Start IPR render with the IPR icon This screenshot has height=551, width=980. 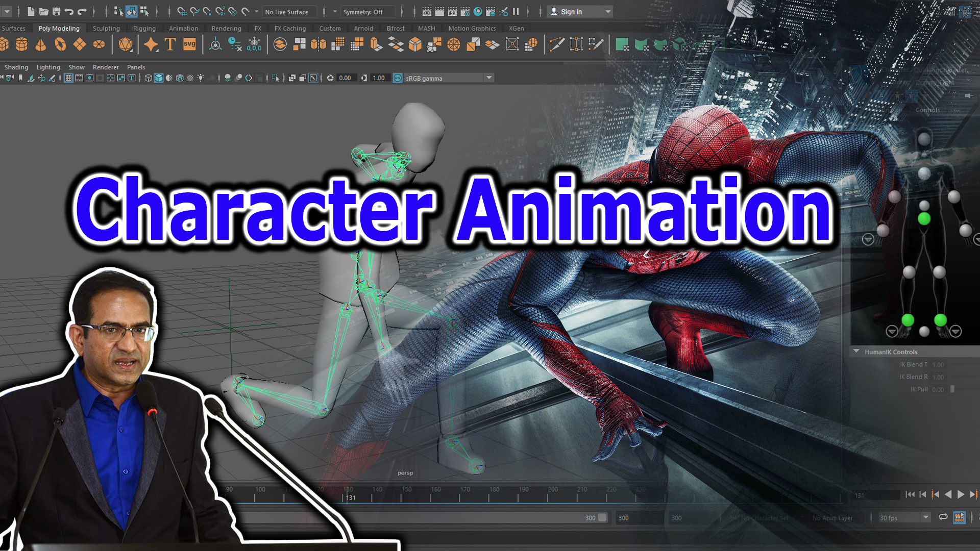pos(452,11)
